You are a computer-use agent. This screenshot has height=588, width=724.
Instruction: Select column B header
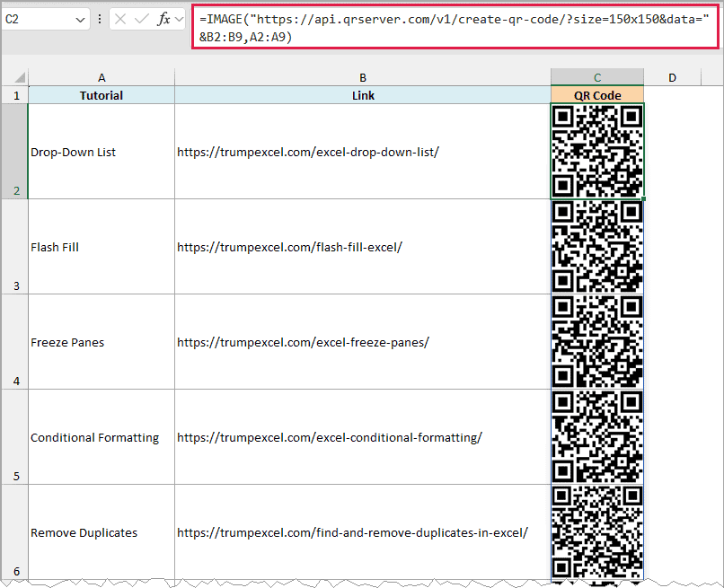pyautogui.click(x=363, y=77)
